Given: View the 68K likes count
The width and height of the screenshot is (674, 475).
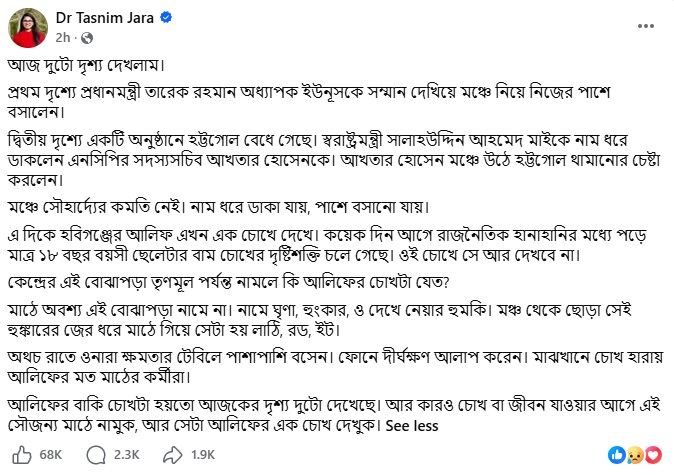Looking at the screenshot, I should click(51, 455).
